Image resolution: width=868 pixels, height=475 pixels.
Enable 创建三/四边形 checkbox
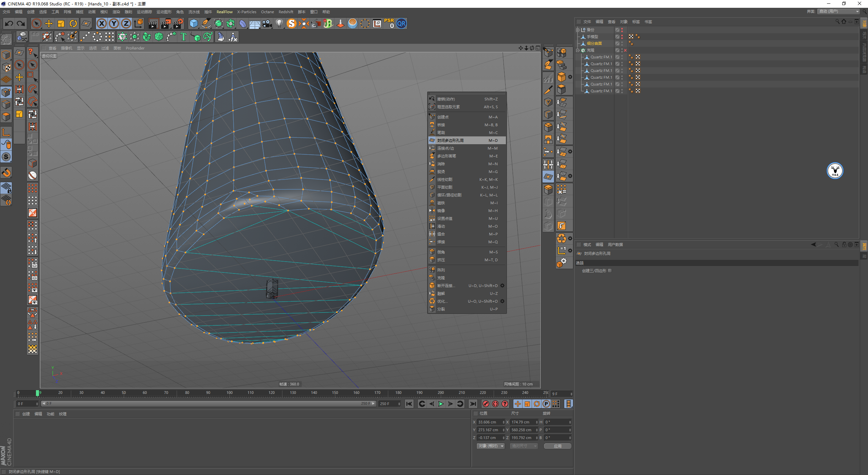click(610, 271)
